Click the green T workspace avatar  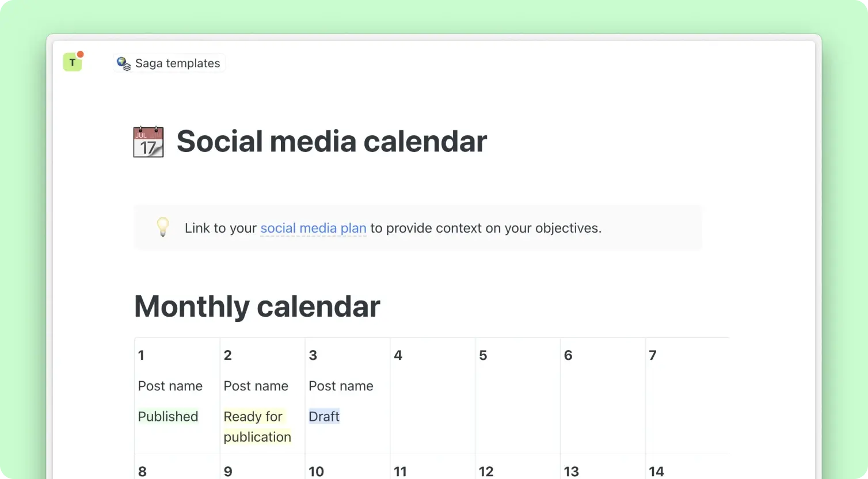coord(73,62)
